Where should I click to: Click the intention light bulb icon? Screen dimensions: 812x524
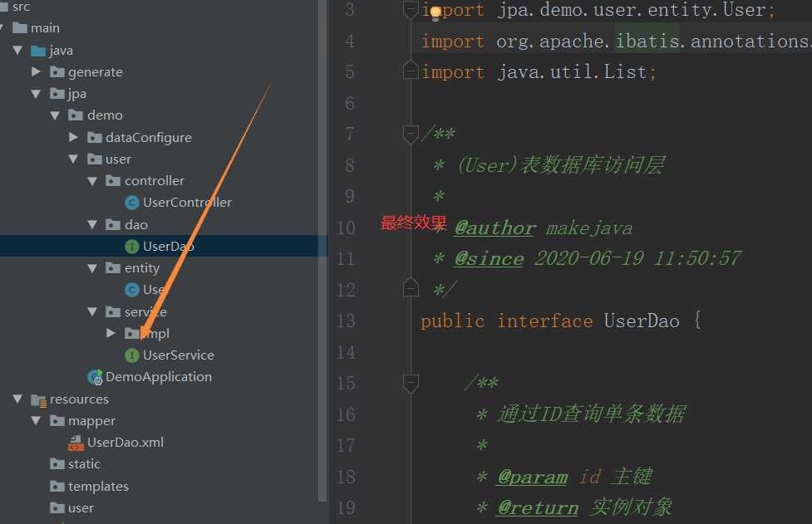tap(436, 13)
